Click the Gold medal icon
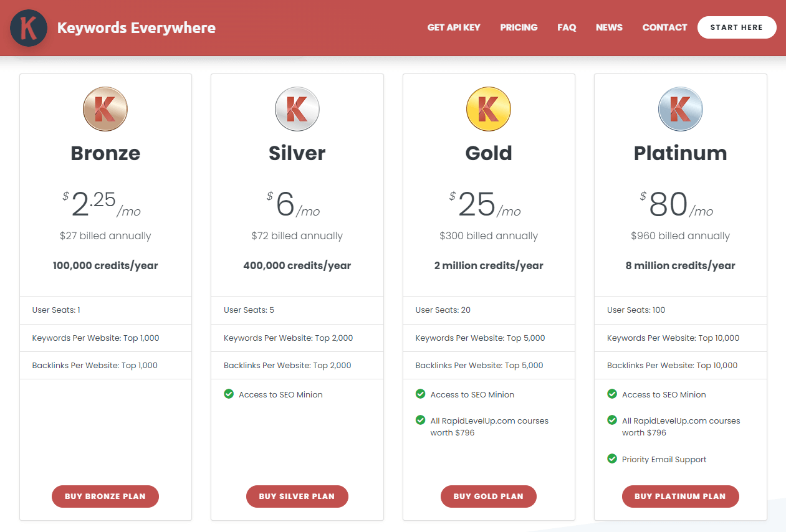The height and width of the screenshot is (532, 786). [489, 109]
